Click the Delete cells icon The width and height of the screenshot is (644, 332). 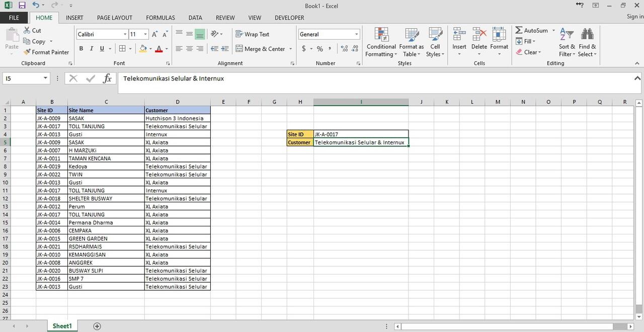pyautogui.click(x=479, y=35)
